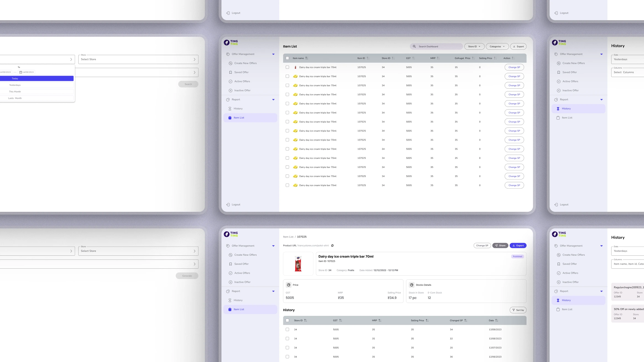This screenshot has height=362, width=644.
Task: Click GST sort arrows in item 107025 history table
Action: coord(341,321)
